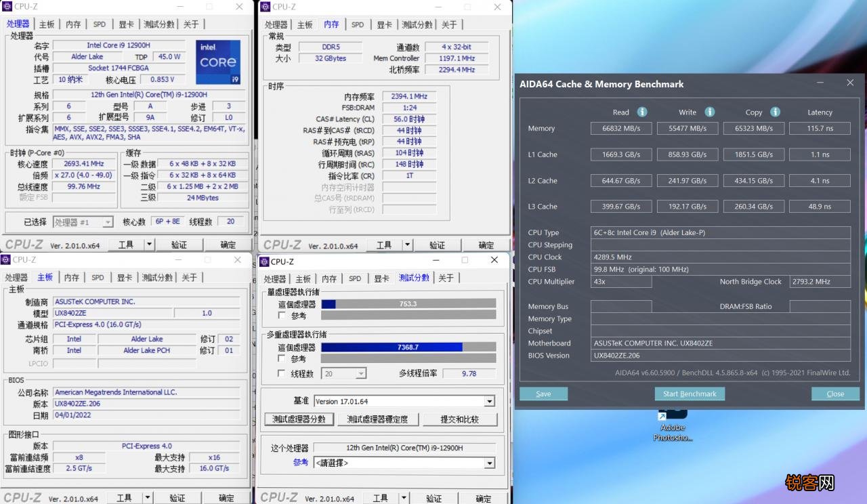Click the CPU-Z title bar icon of the processor window
867x504 pixels.
8,7
